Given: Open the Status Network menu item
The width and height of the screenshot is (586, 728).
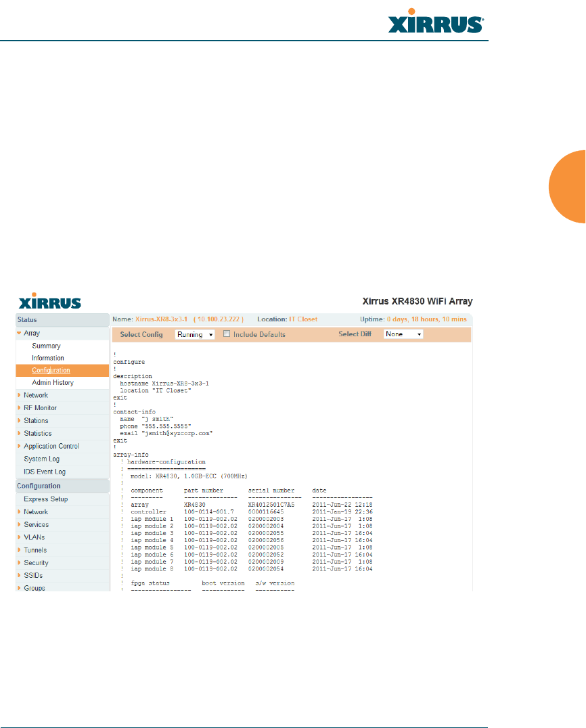Looking at the screenshot, I should (36, 395).
